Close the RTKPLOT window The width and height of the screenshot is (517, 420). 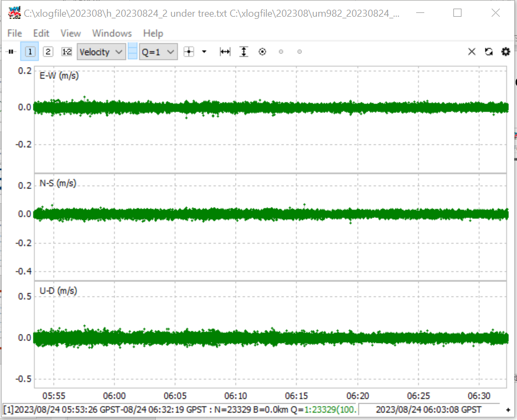(495, 13)
